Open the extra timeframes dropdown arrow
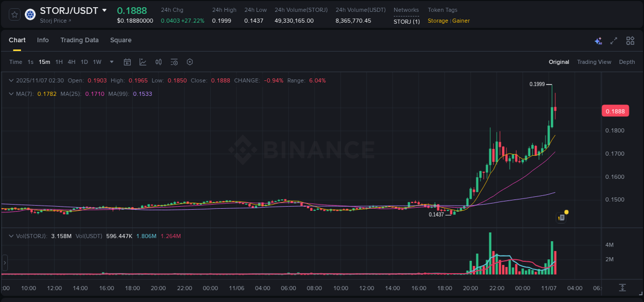Image resolution: width=644 pixels, height=302 pixels. click(111, 62)
